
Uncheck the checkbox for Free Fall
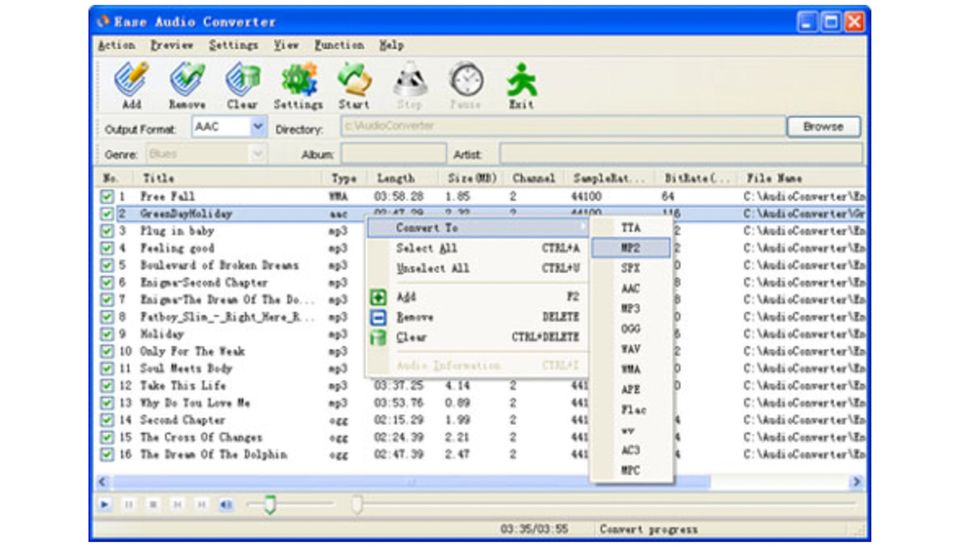[x=107, y=197]
